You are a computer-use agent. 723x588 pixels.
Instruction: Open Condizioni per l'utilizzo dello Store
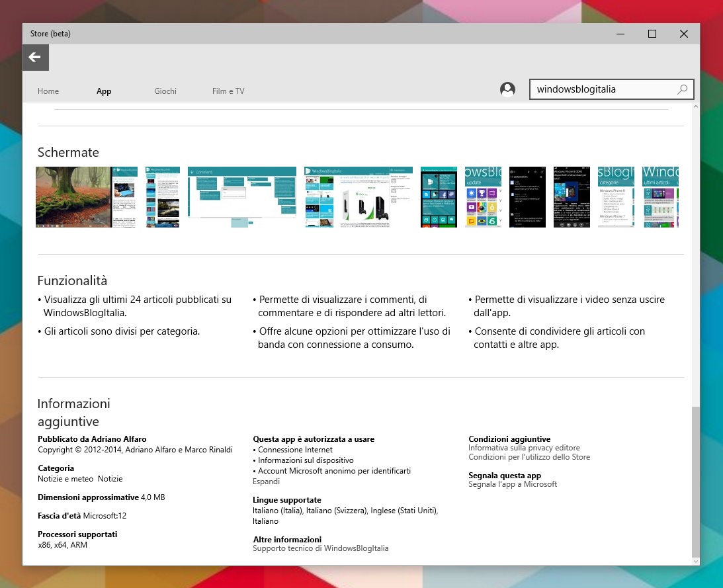point(529,457)
